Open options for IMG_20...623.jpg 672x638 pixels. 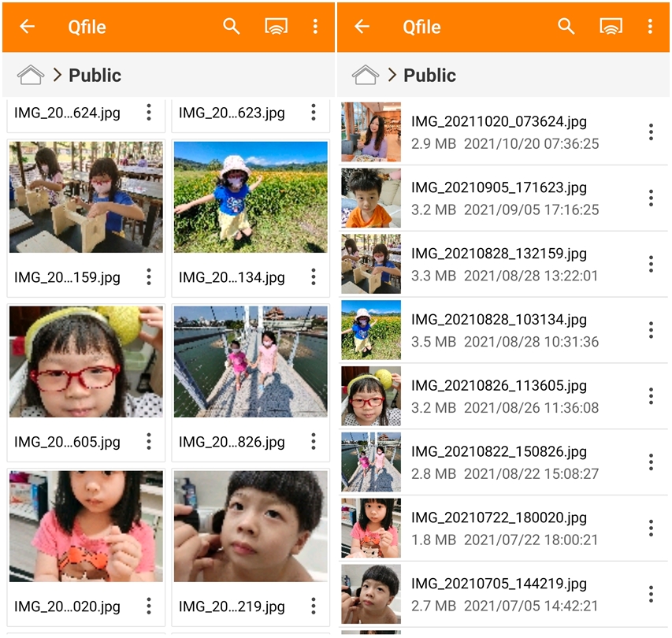click(x=314, y=113)
